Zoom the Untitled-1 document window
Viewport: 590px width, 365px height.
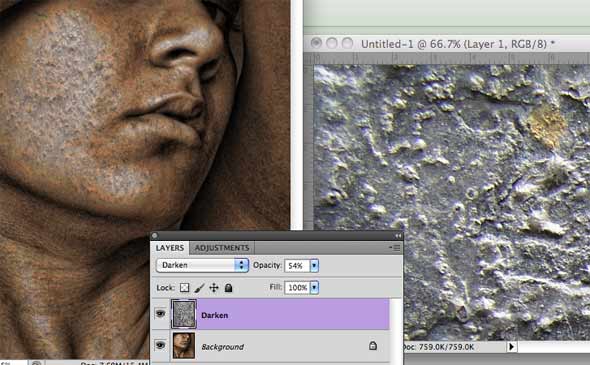point(347,43)
